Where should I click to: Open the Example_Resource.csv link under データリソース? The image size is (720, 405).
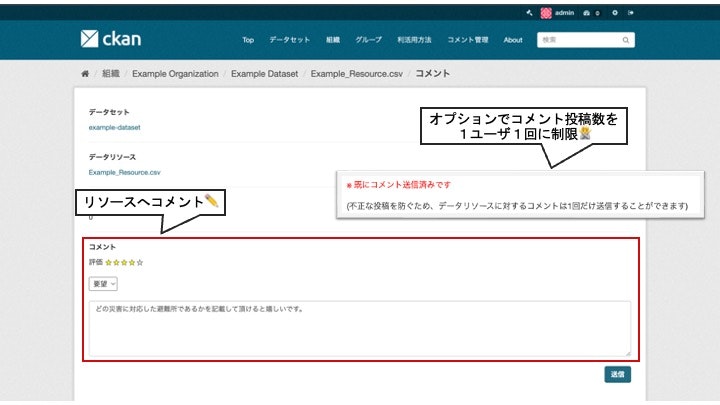[124, 172]
